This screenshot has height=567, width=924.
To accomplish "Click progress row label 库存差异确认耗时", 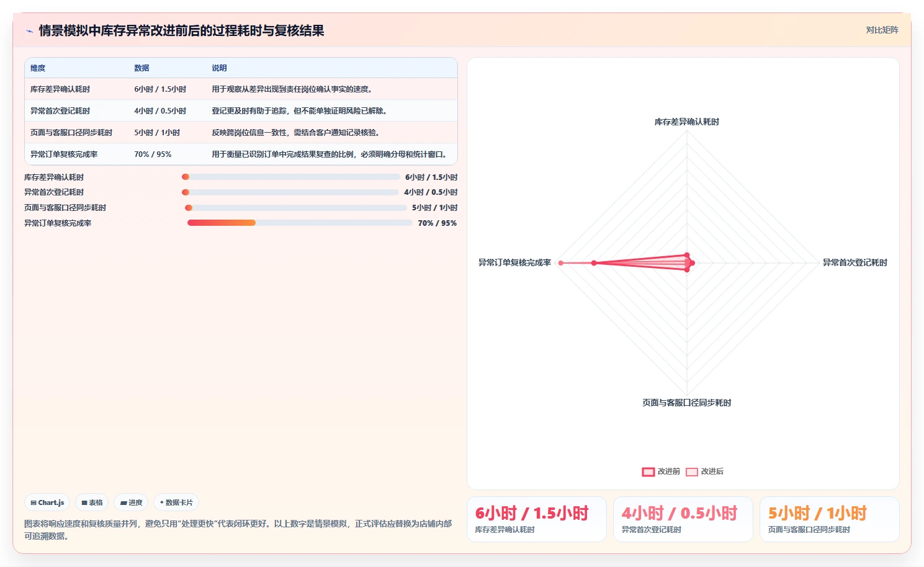I will click(54, 177).
